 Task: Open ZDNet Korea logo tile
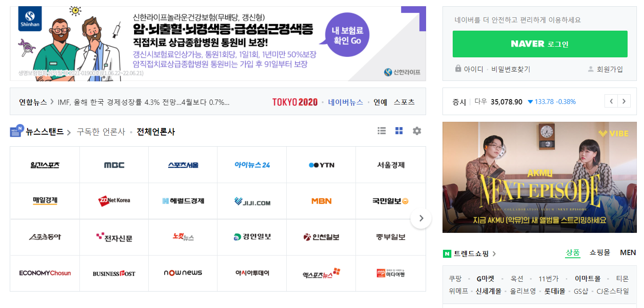coord(114,200)
